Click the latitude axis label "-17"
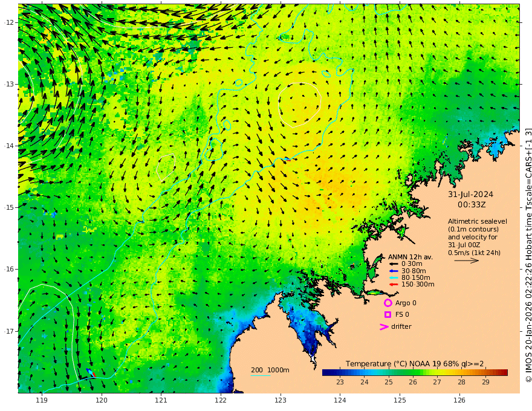532x411 pixels. tap(8, 331)
